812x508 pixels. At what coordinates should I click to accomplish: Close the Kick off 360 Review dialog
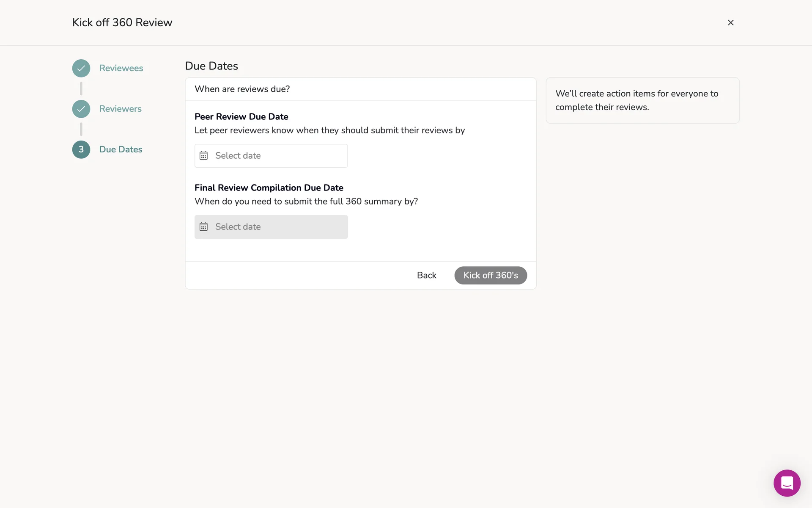pyautogui.click(x=730, y=23)
